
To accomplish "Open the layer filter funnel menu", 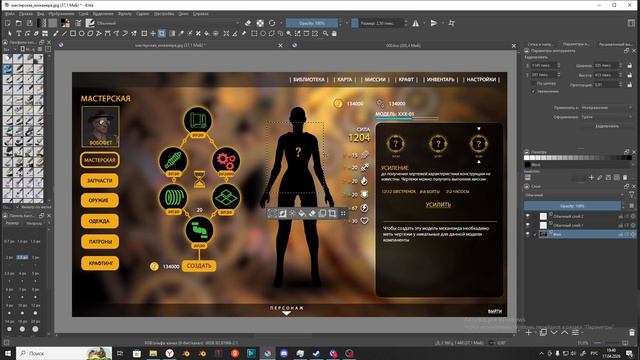I will [x=632, y=195].
